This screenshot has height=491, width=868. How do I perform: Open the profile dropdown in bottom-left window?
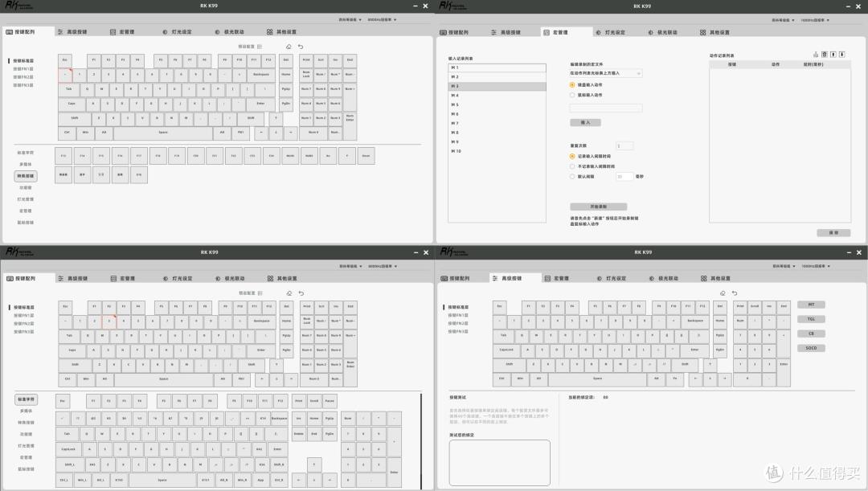(x=350, y=266)
